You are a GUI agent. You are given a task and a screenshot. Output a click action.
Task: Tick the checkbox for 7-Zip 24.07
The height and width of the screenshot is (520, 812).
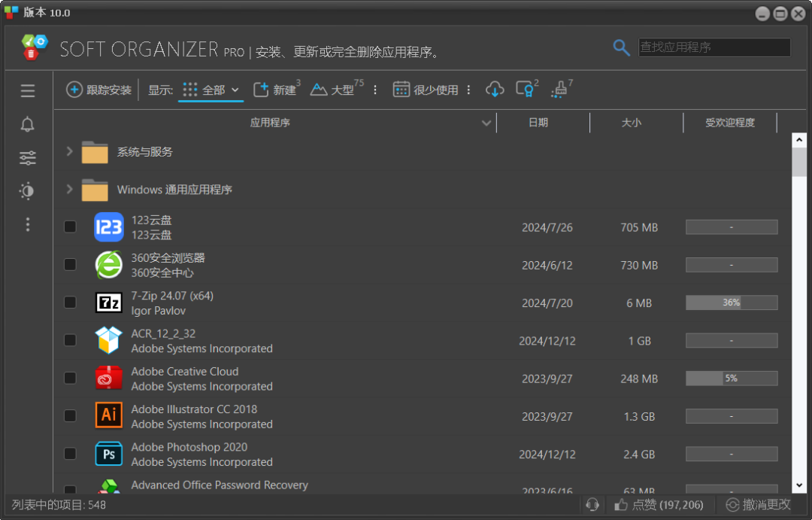click(70, 303)
